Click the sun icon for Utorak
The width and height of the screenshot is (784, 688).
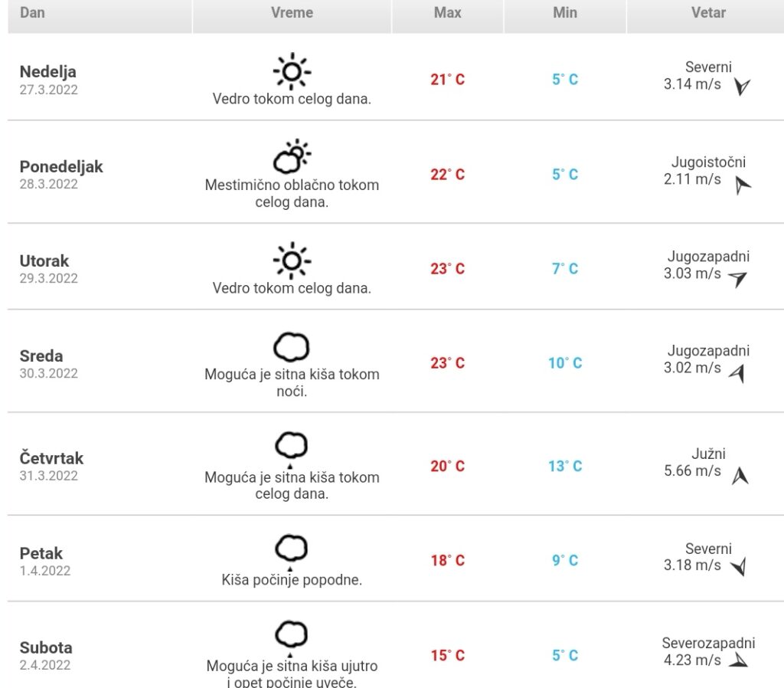[292, 260]
